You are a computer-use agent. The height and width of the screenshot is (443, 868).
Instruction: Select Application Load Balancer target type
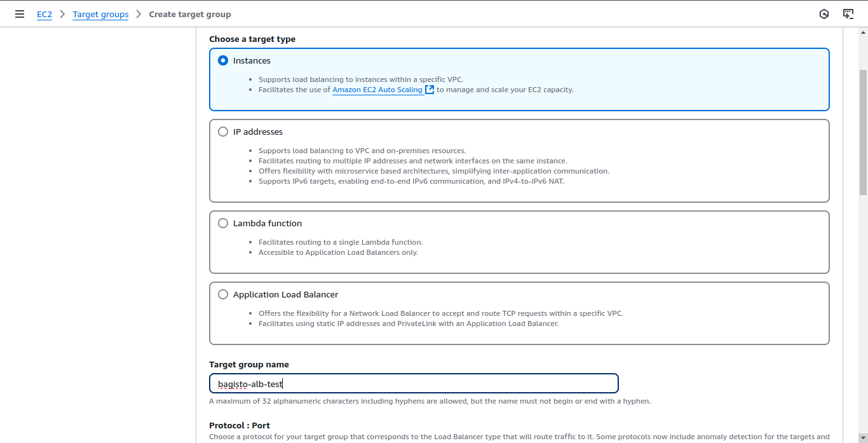pos(223,295)
